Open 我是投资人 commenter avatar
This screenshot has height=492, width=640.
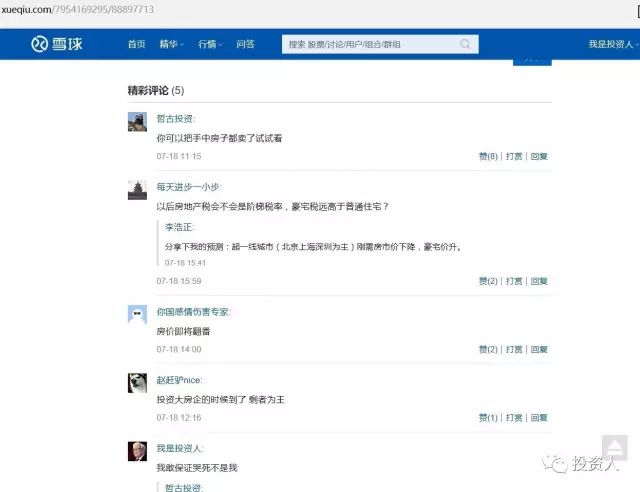coord(138,451)
